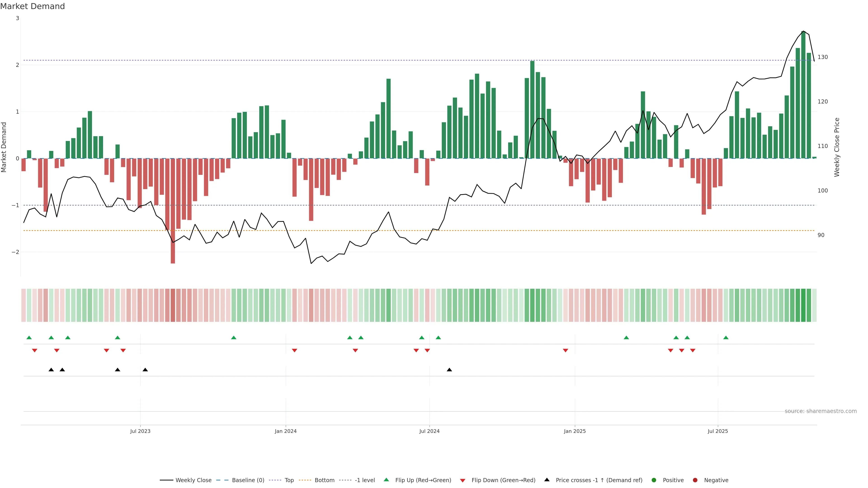
Task: Click the last green flip-up marker near Jul 2025
Action: coord(726,338)
